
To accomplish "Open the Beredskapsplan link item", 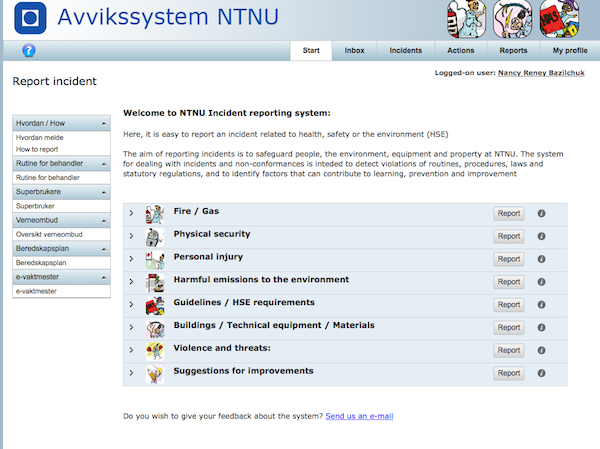I will (x=41, y=263).
